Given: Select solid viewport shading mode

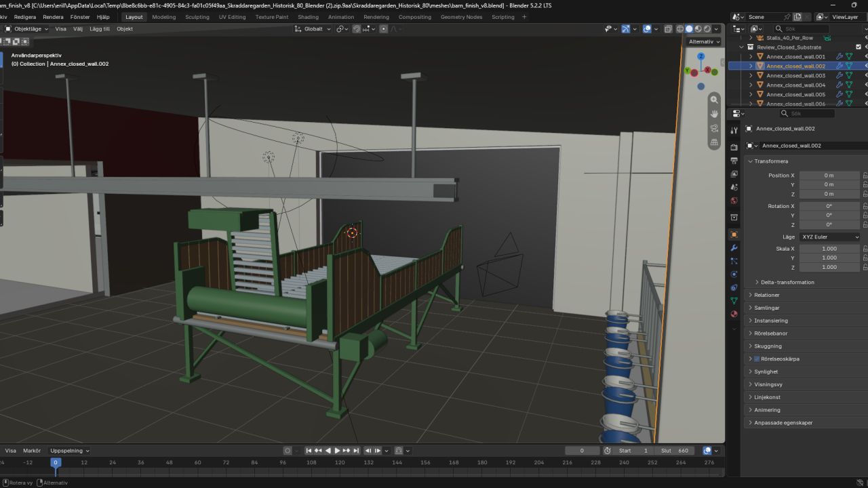Looking at the screenshot, I should tap(689, 29).
